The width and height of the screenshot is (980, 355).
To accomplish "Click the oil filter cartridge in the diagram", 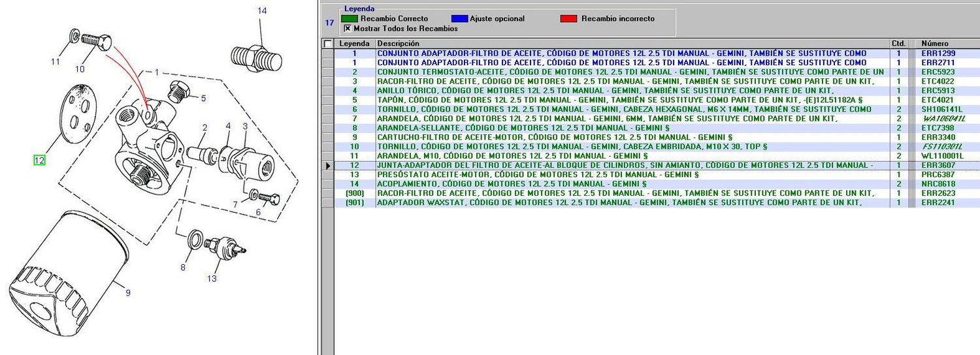I will pyautogui.click(x=65, y=271).
